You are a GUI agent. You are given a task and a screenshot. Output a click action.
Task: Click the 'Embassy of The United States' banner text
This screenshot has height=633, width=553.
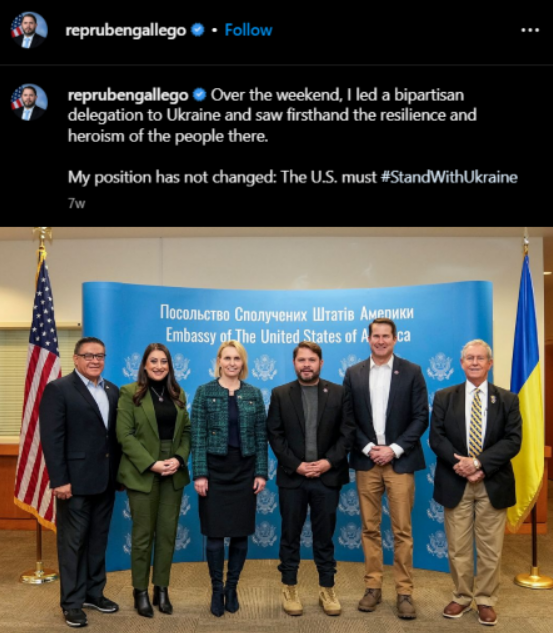click(288, 336)
